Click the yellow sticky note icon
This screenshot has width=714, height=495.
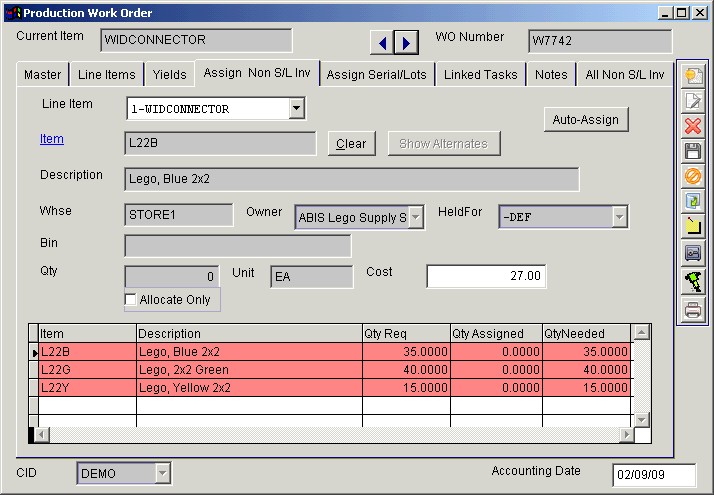(x=692, y=227)
